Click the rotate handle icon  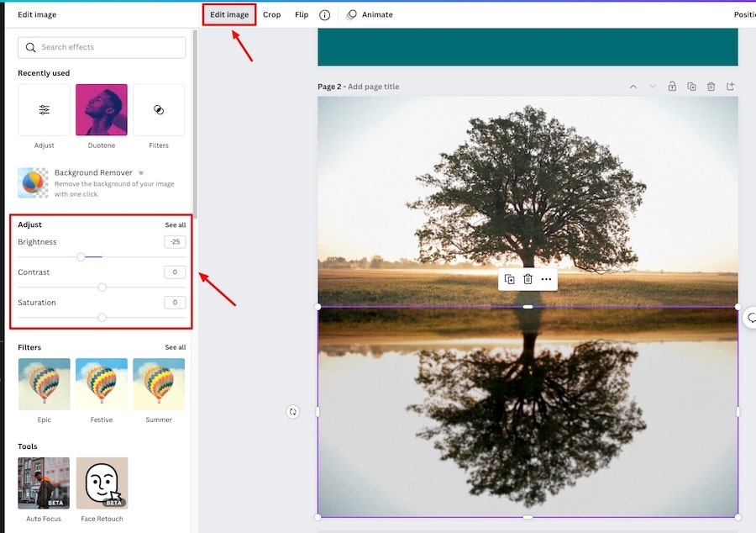point(292,411)
